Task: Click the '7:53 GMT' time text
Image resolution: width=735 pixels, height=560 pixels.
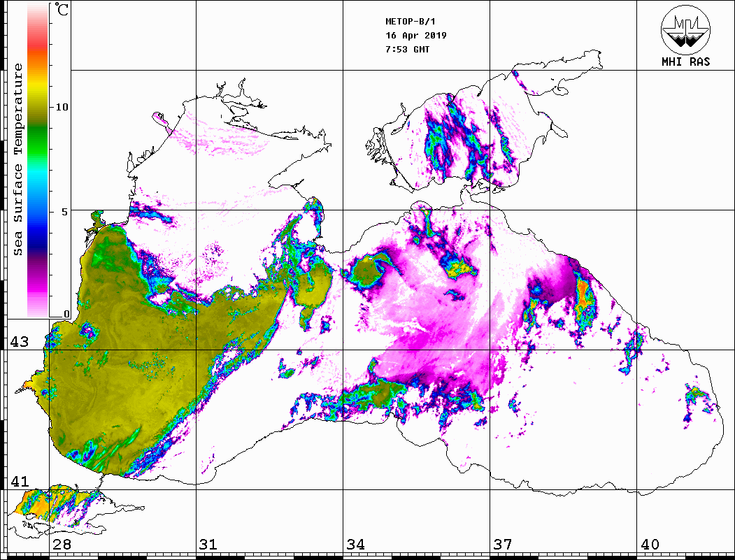Action: 407,49
